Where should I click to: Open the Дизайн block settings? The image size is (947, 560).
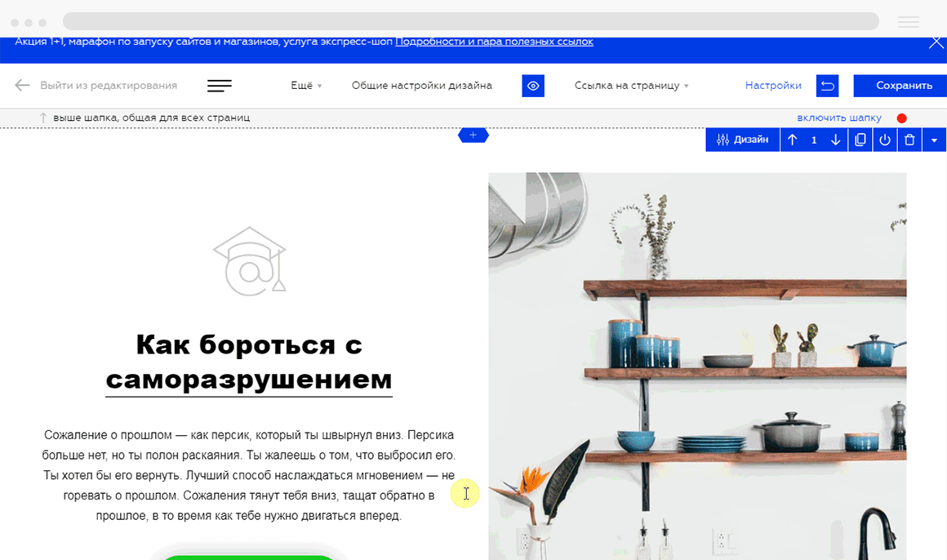(742, 140)
